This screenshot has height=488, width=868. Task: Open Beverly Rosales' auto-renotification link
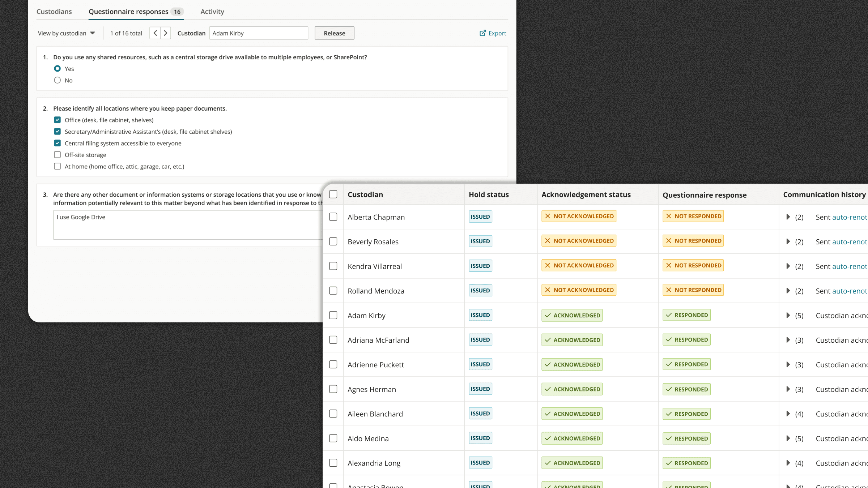coord(850,241)
